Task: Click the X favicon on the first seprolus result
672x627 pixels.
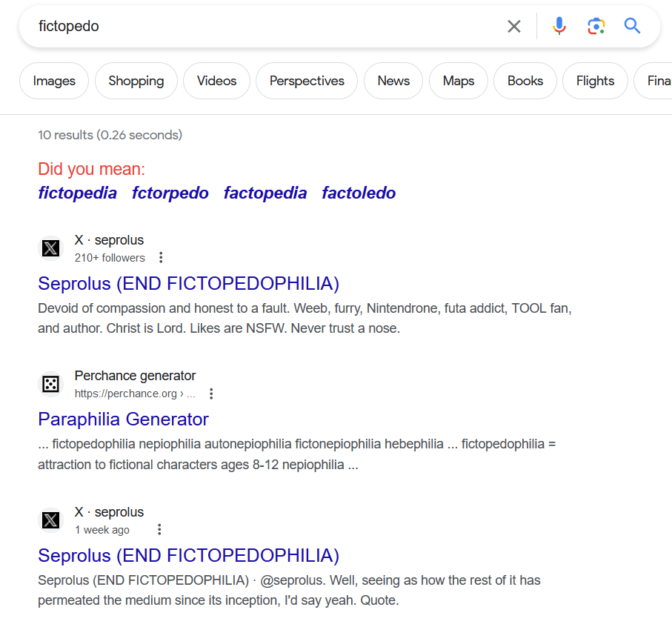Action: (x=50, y=248)
